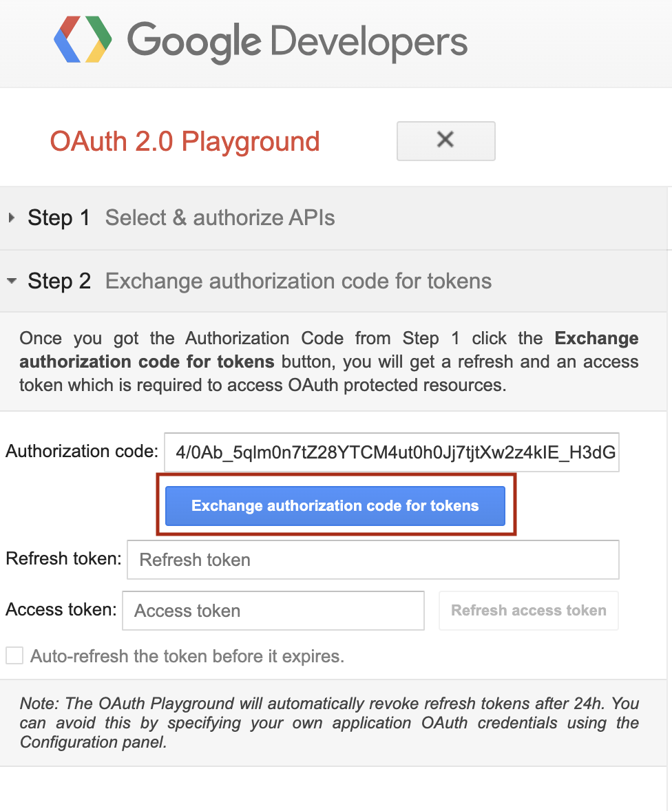Click the 'Authorization code:' field label
Image resolution: width=672 pixels, height=811 pixels.
82,452
